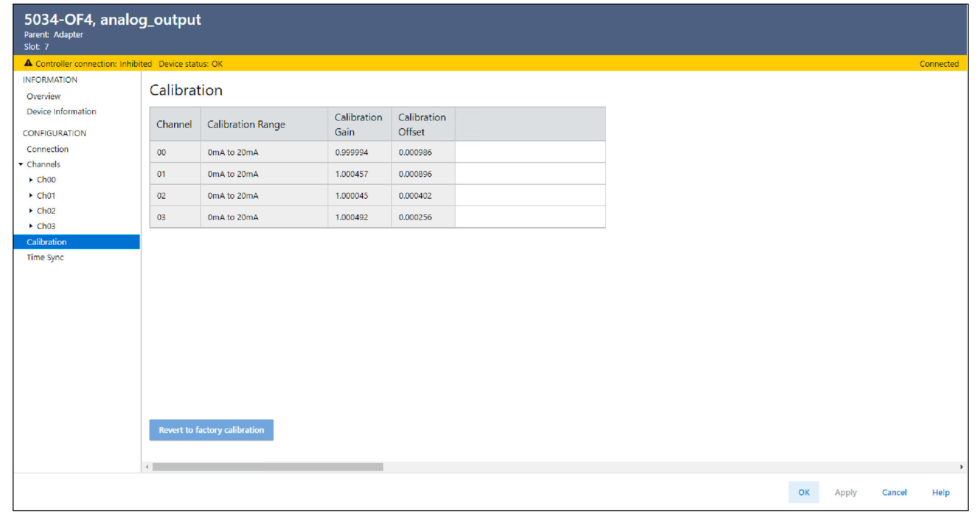Screen dimensions: 980x517
Task: Click the Connected status text
Action: coord(939,64)
